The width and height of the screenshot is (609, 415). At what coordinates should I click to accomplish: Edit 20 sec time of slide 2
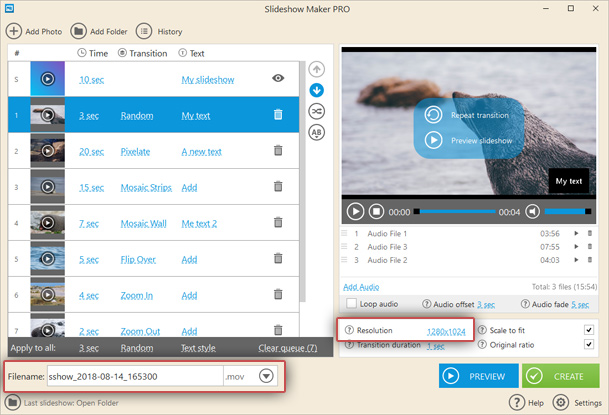[92, 152]
